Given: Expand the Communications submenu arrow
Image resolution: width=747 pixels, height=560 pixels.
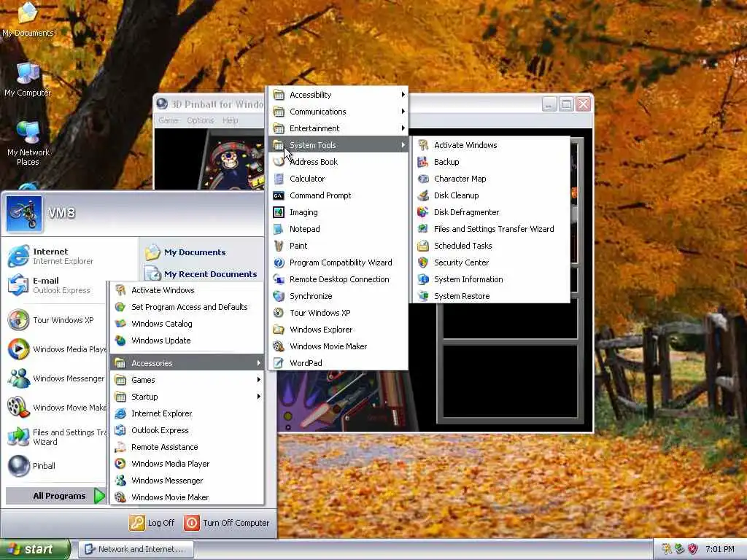Looking at the screenshot, I should click(x=403, y=112).
